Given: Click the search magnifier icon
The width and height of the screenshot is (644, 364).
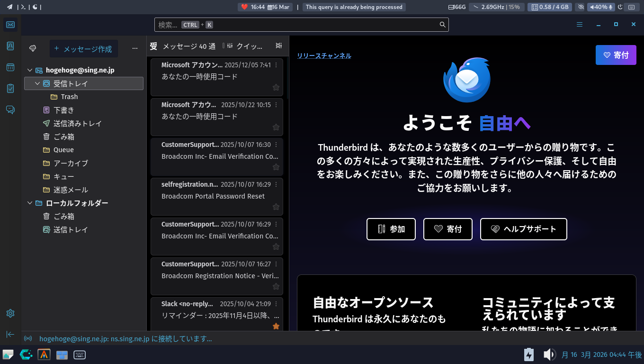Looking at the screenshot, I should coord(443,25).
